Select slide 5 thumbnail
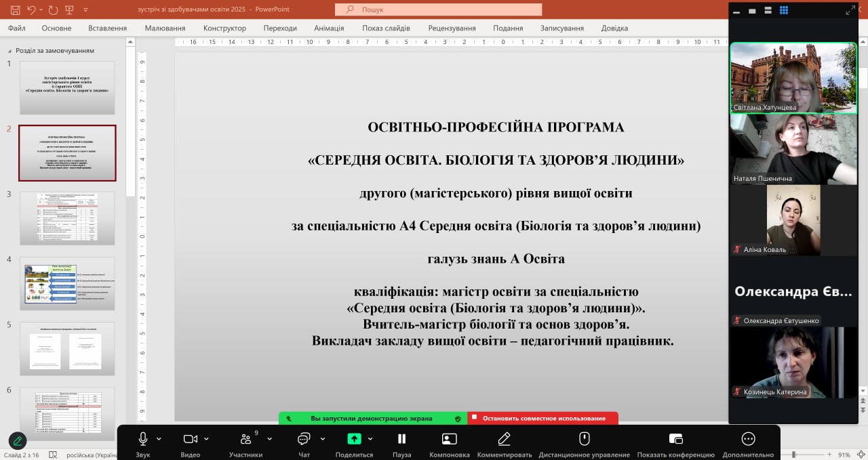 click(x=67, y=348)
